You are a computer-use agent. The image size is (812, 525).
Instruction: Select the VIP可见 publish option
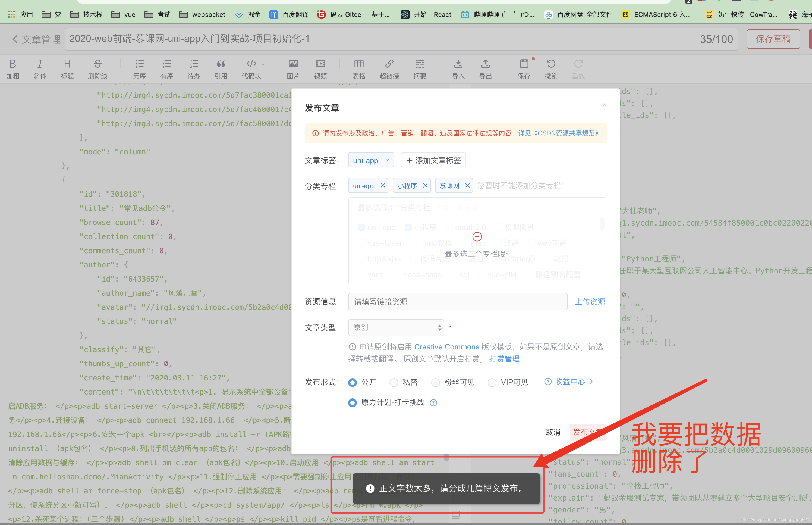[492, 383]
